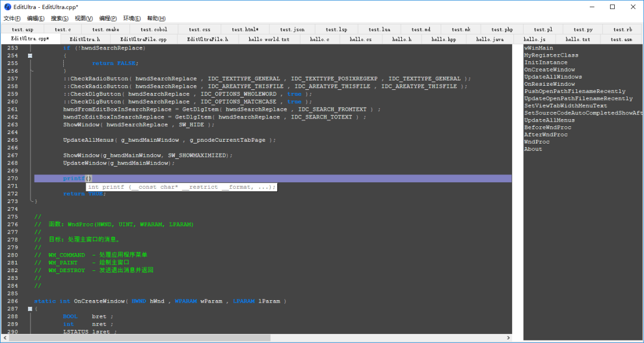Screen dimensions: 644x343
Task: Select UpdateAllMenus in the function list
Action: tap(550, 120)
